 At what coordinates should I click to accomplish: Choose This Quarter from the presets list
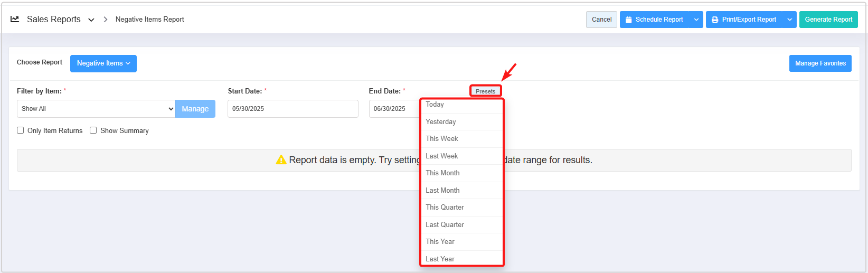click(445, 208)
